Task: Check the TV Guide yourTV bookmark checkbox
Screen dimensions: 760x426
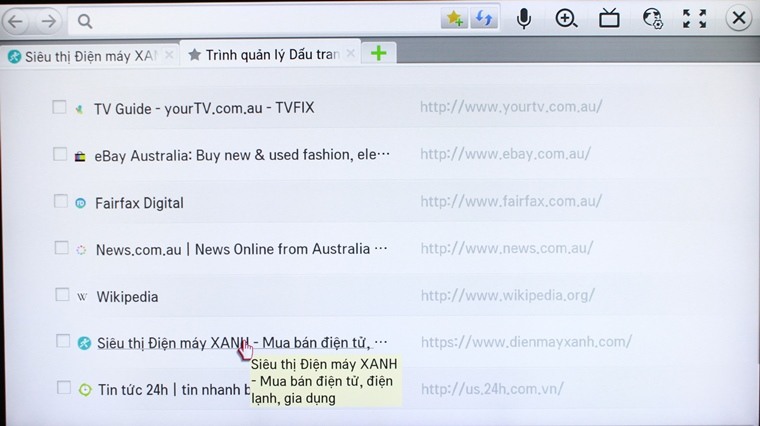Action: pos(59,107)
